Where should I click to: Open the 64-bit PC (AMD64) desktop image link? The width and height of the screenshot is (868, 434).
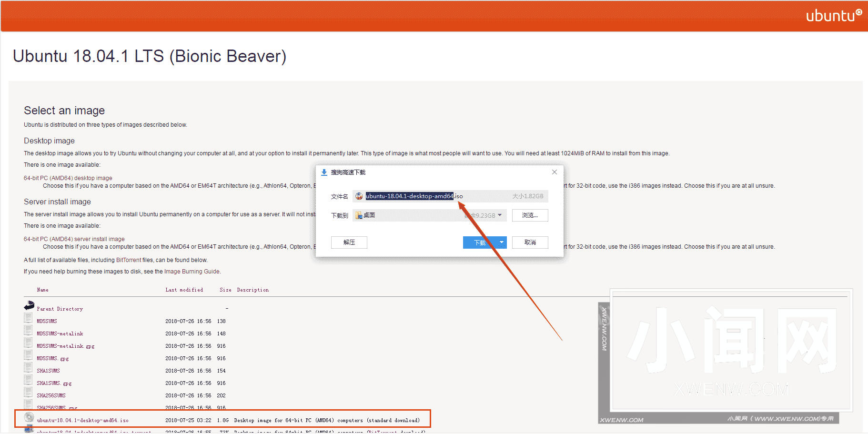coord(68,178)
